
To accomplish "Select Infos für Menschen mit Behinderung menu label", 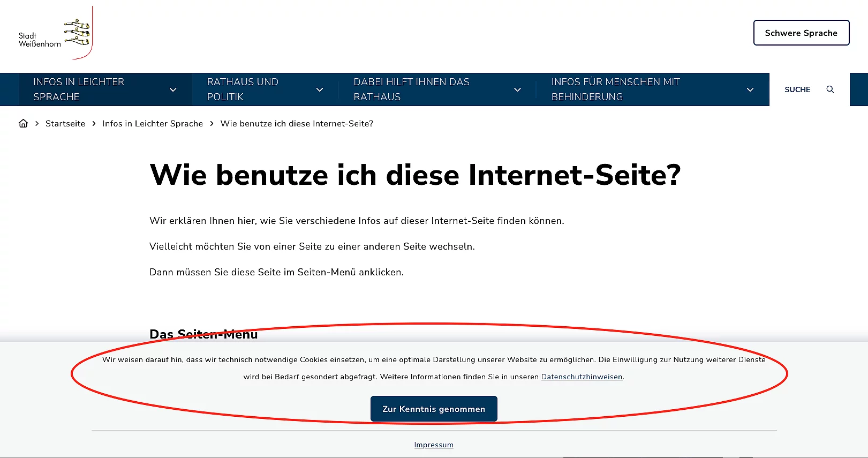I will [x=615, y=89].
